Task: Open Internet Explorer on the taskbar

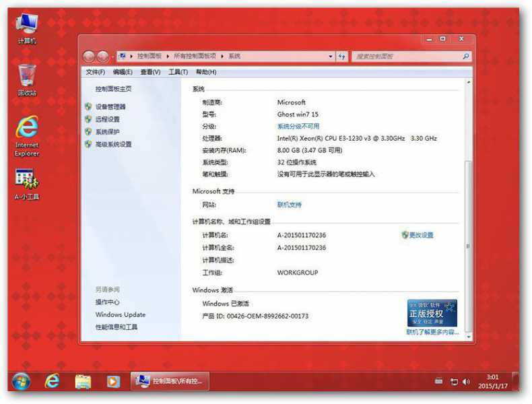Action: 52,381
